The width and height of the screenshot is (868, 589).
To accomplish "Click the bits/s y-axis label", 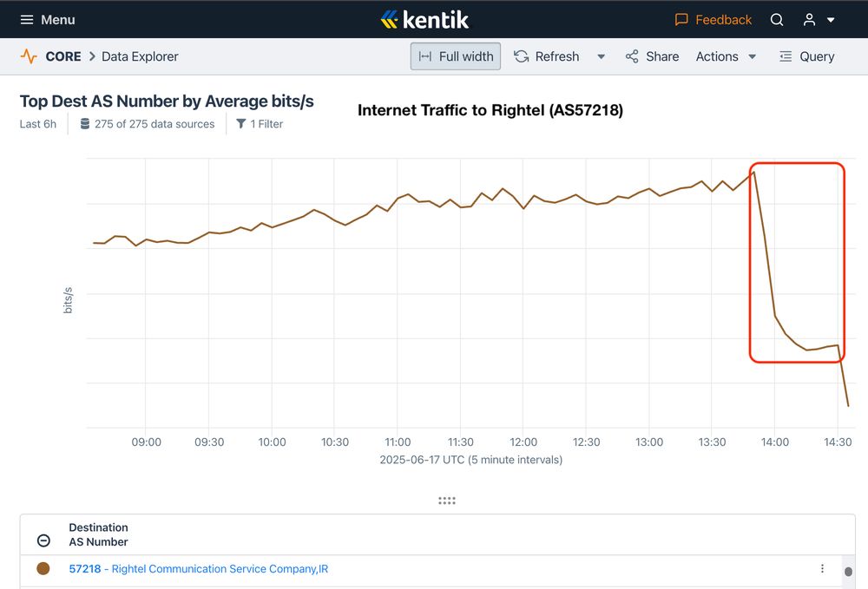I will point(68,300).
